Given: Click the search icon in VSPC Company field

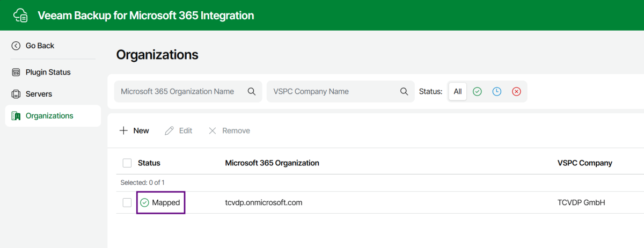Looking at the screenshot, I should [x=404, y=92].
